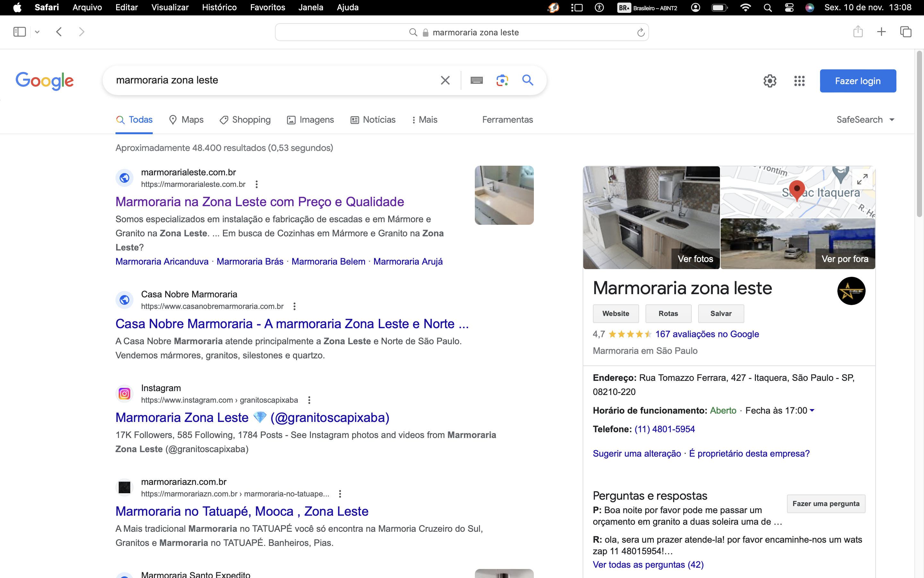View photos via Ver fotos thumbnail

(651, 217)
